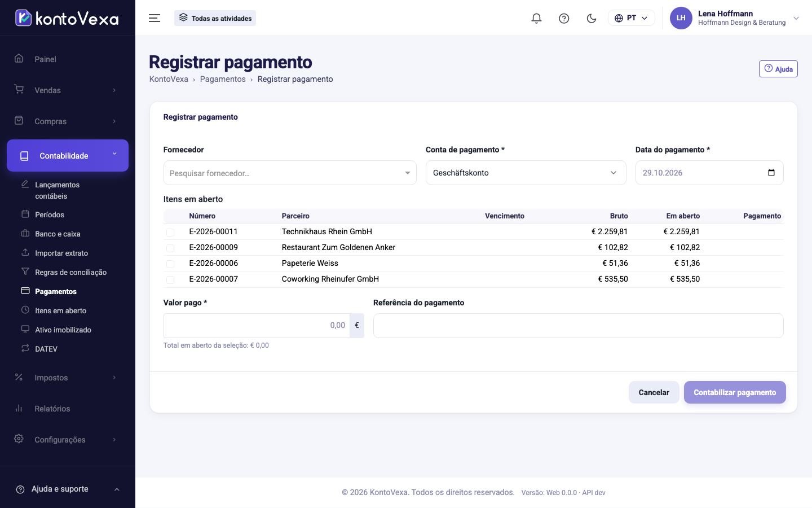Screen dimensions: 812x508
Task: Expand the Vendas submenu chevron
Action: click(114, 90)
